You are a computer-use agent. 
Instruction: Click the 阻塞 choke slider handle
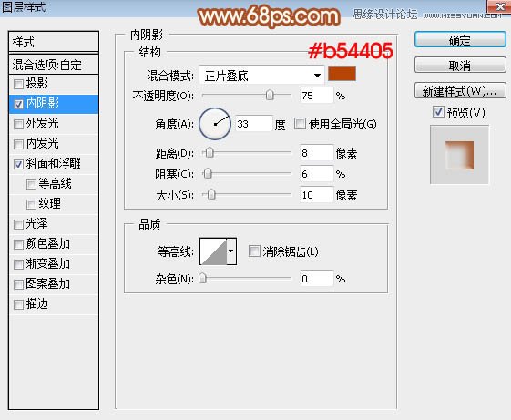pyautogui.click(x=208, y=173)
